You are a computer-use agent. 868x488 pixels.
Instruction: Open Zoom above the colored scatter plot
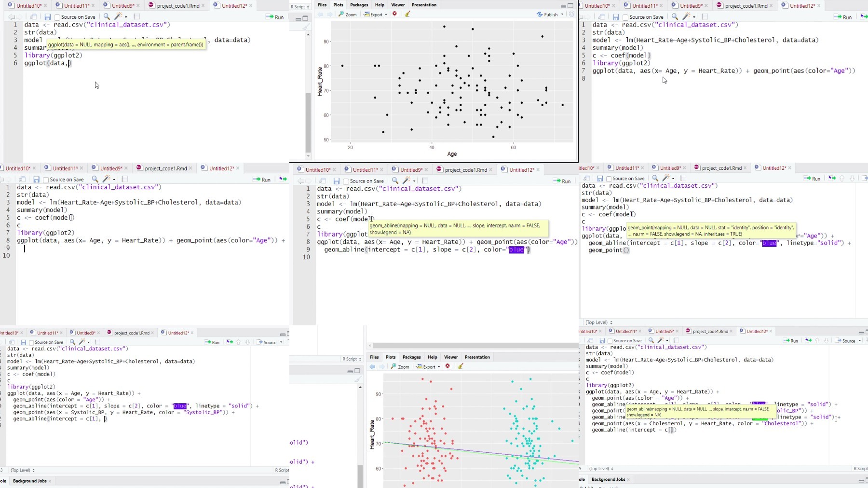400,367
